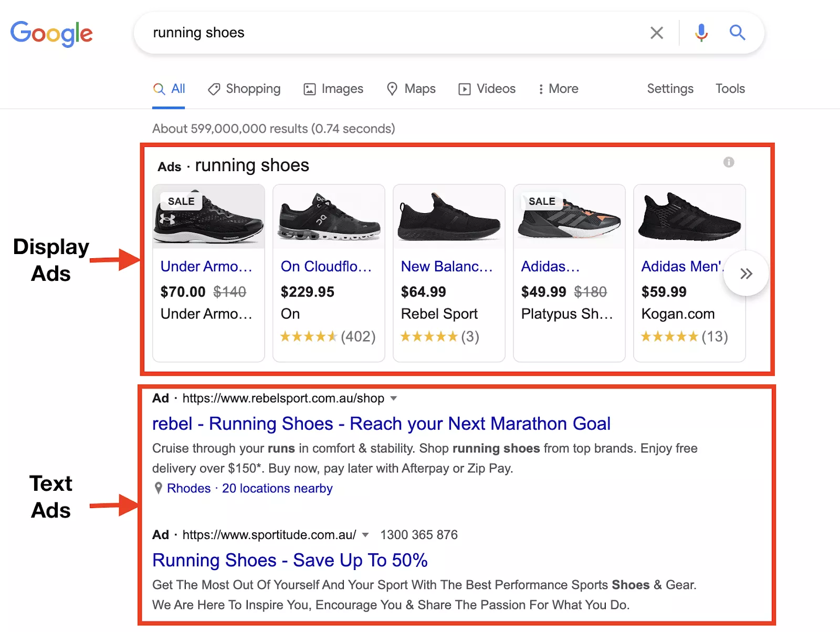This screenshot has height=632, width=840.
Task: Click the blue magnifier search button
Action: [738, 33]
